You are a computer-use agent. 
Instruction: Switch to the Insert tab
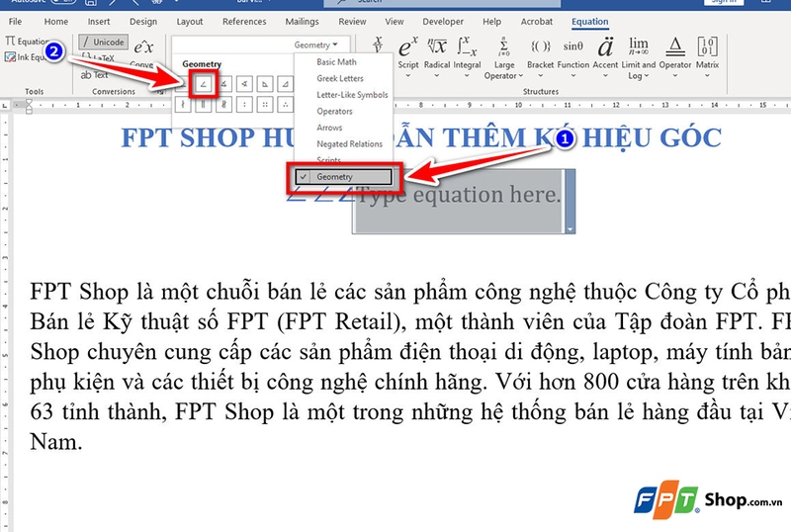point(98,21)
